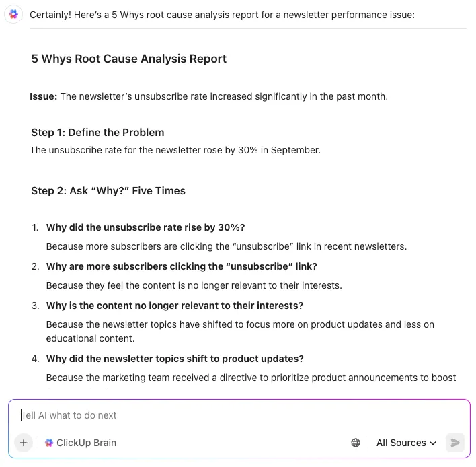Open the plus attachment menu
Viewport: 476px width, 467px height.
pyautogui.click(x=24, y=443)
